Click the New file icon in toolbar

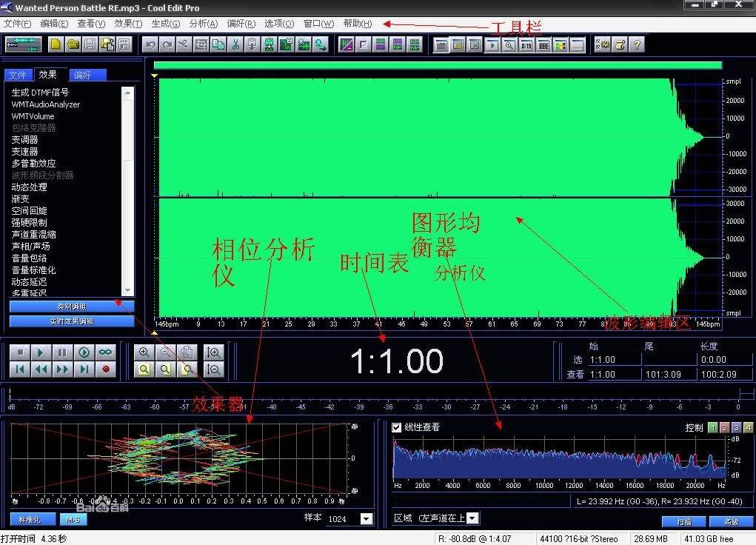[56, 45]
